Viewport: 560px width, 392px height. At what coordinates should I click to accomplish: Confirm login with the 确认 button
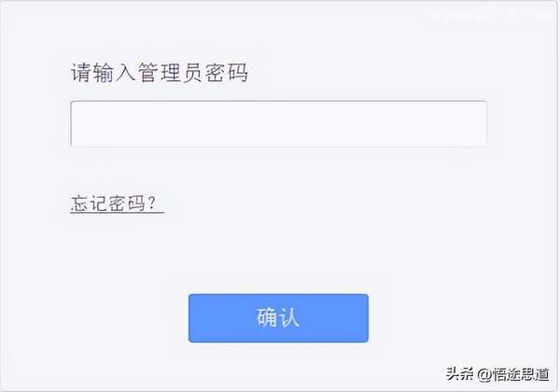tap(278, 318)
